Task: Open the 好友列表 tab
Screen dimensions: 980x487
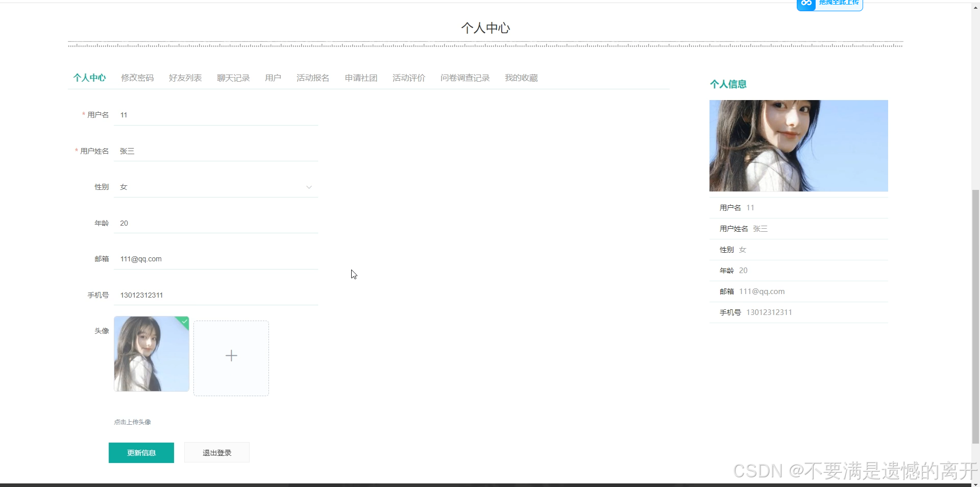Action: click(x=185, y=78)
